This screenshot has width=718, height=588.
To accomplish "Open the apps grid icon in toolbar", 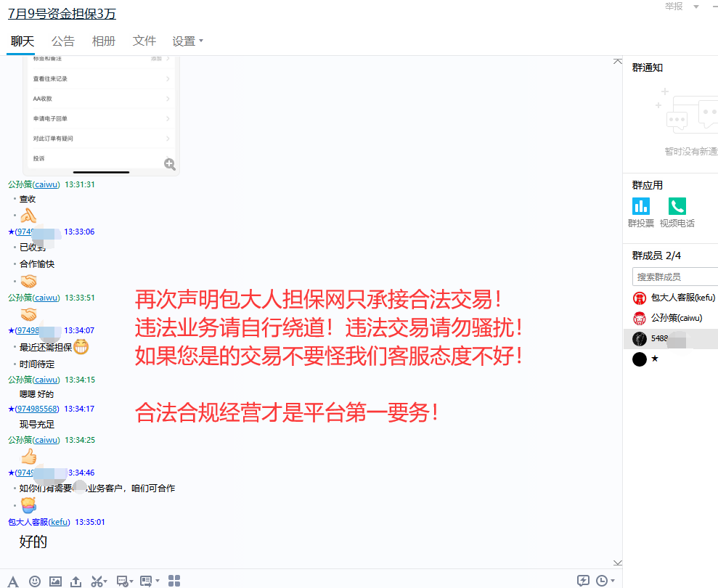I will [x=174, y=580].
